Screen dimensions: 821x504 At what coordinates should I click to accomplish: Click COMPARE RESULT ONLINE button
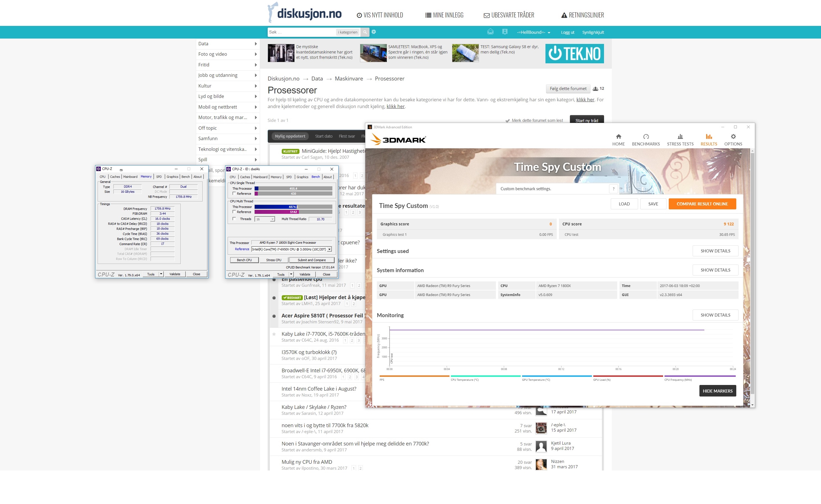coord(702,204)
